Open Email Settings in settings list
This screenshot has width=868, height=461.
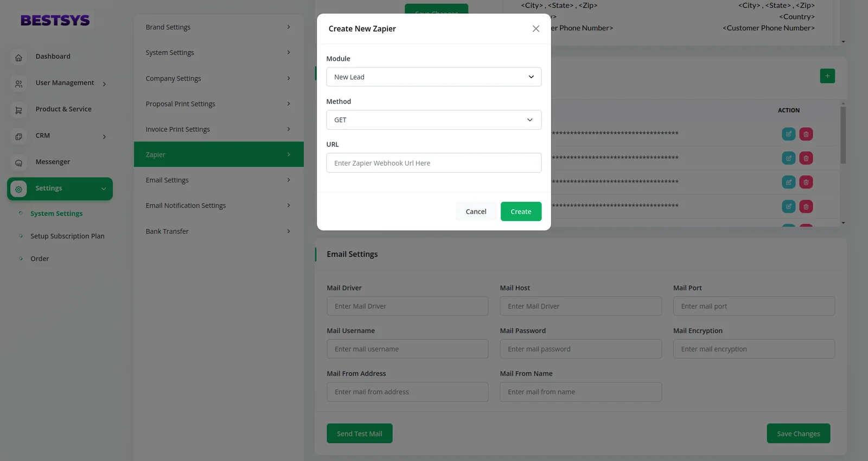coord(218,180)
